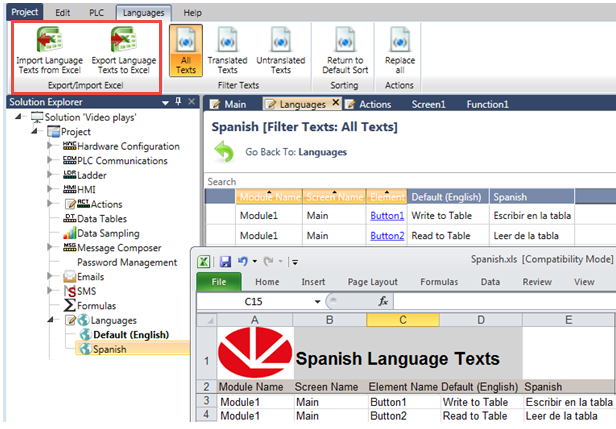Viewport: 616px width, 429px height.
Task: Click the insert function fx icon
Action: [x=383, y=301]
